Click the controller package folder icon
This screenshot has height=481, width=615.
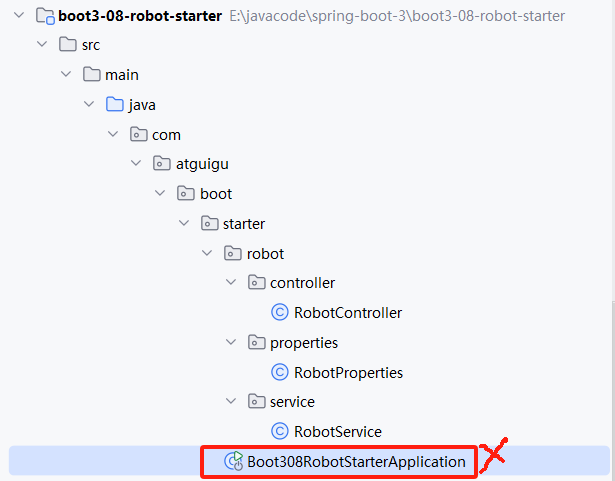[x=257, y=282]
